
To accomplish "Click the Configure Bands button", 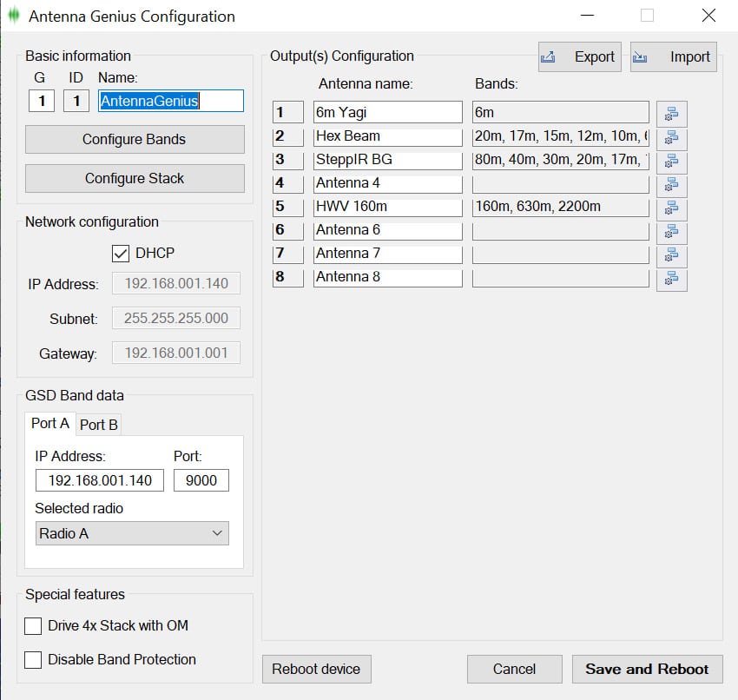I will coord(135,139).
